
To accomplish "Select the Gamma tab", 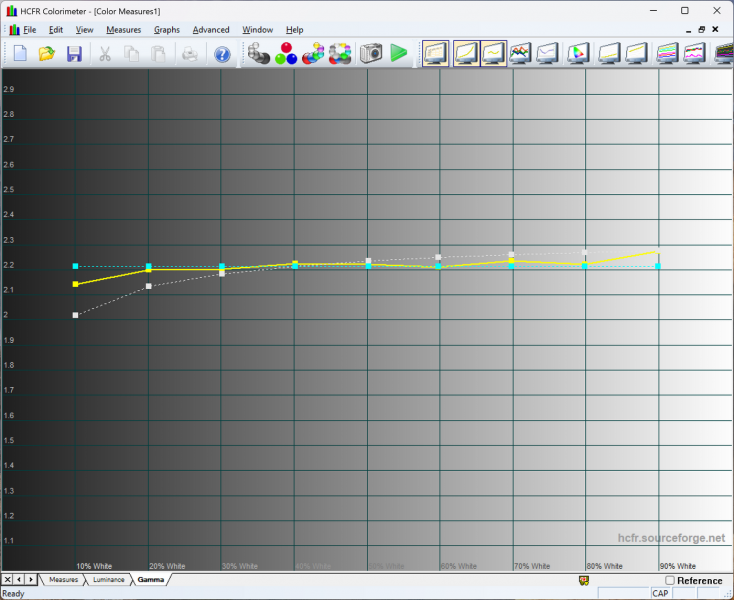I will (x=151, y=580).
